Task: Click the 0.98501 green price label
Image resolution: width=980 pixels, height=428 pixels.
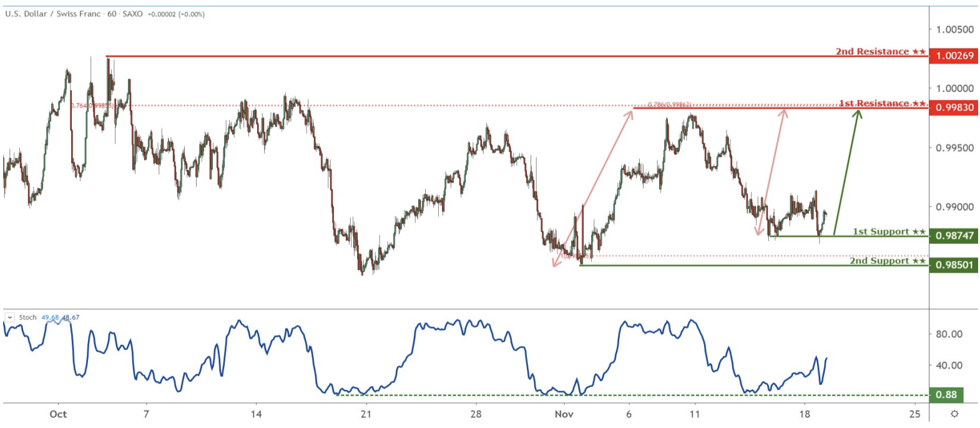Action: coord(954,265)
